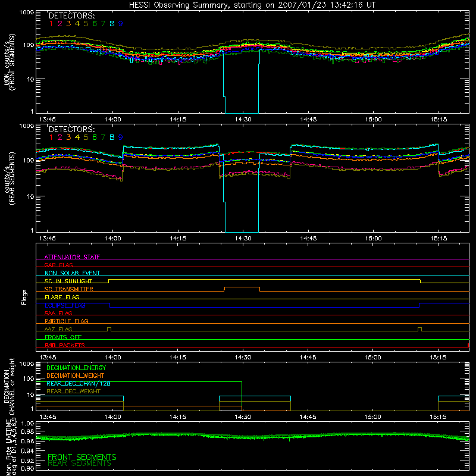Click cyan detector number 8 in front segments legend
476x476 pixels.
coord(112,24)
